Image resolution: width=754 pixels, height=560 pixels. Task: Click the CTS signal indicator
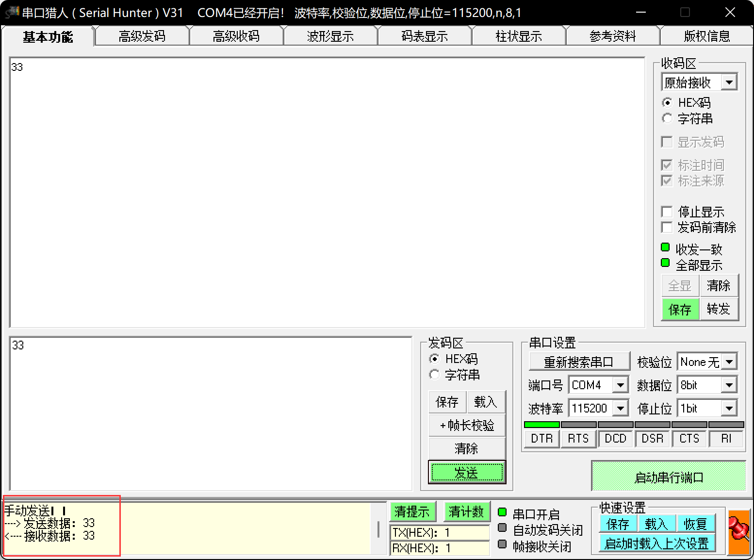pos(689,438)
